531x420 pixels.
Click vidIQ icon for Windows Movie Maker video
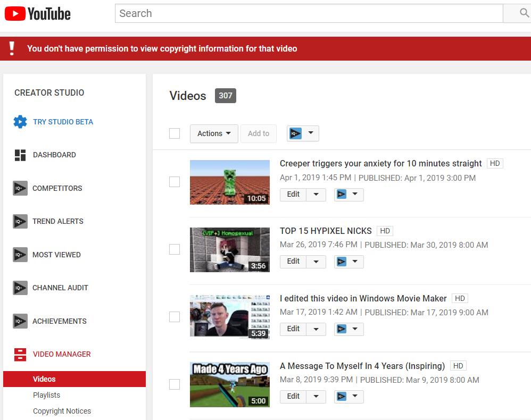(x=342, y=329)
